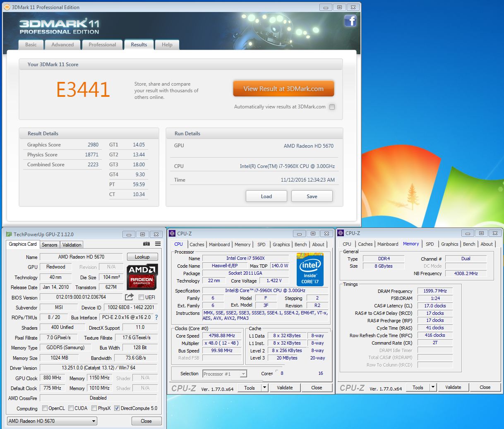Open the GPU-Z hamburger menu
Screen dimensions: 504x429
pyautogui.click(x=158, y=244)
